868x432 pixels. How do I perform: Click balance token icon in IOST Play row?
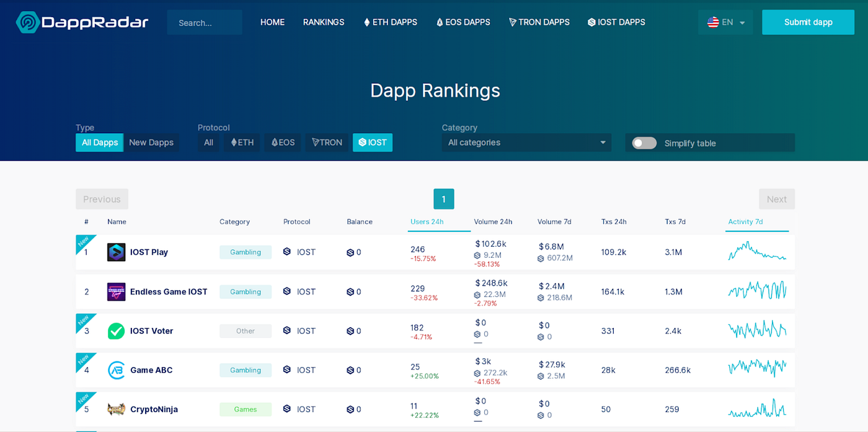(x=350, y=252)
